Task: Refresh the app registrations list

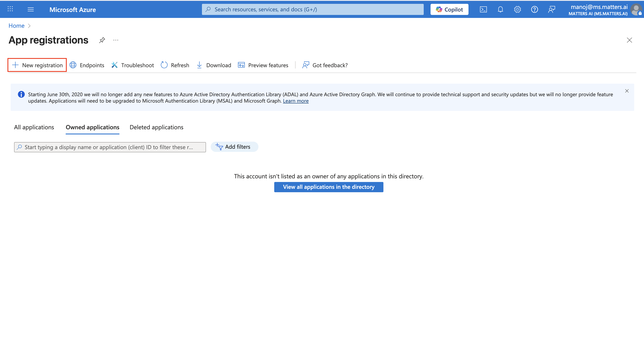Action: [175, 65]
